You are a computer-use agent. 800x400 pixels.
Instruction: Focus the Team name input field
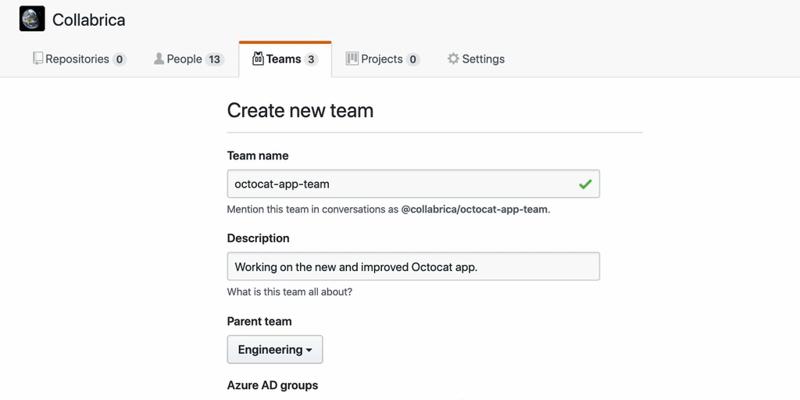(400, 184)
